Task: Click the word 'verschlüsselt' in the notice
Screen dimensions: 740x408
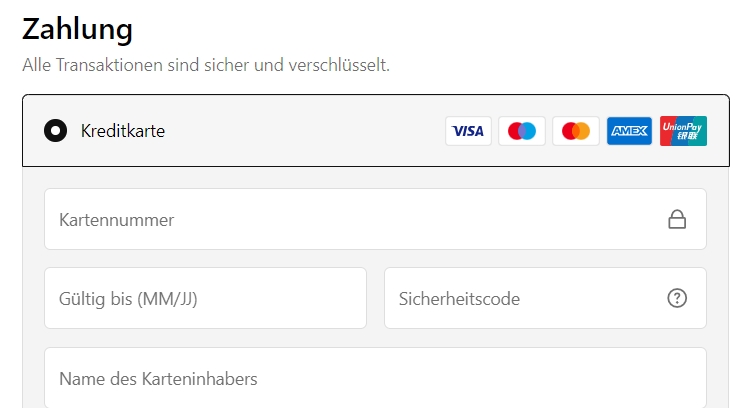Action: (x=339, y=65)
